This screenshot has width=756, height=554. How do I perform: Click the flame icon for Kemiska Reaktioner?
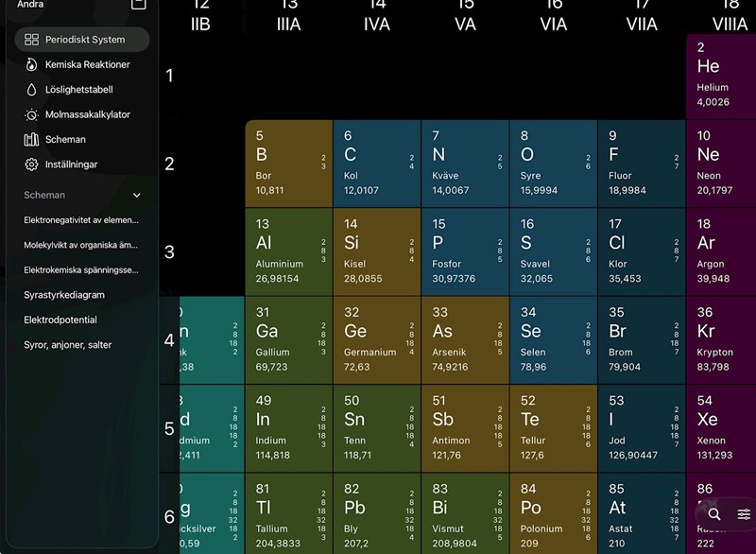pos(31,64)
